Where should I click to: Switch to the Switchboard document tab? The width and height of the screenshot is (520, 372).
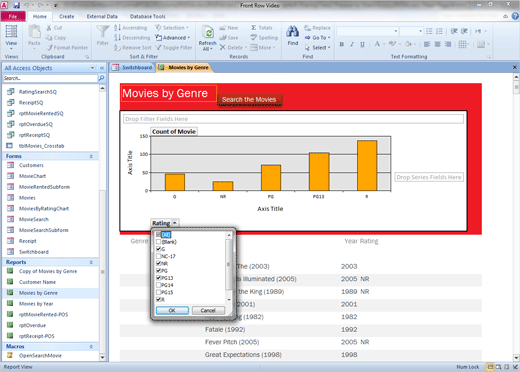pos(133,68)
